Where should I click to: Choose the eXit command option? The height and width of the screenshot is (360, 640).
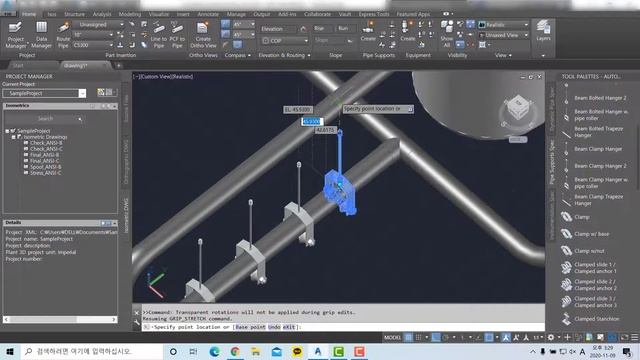(x=289, y=327)
